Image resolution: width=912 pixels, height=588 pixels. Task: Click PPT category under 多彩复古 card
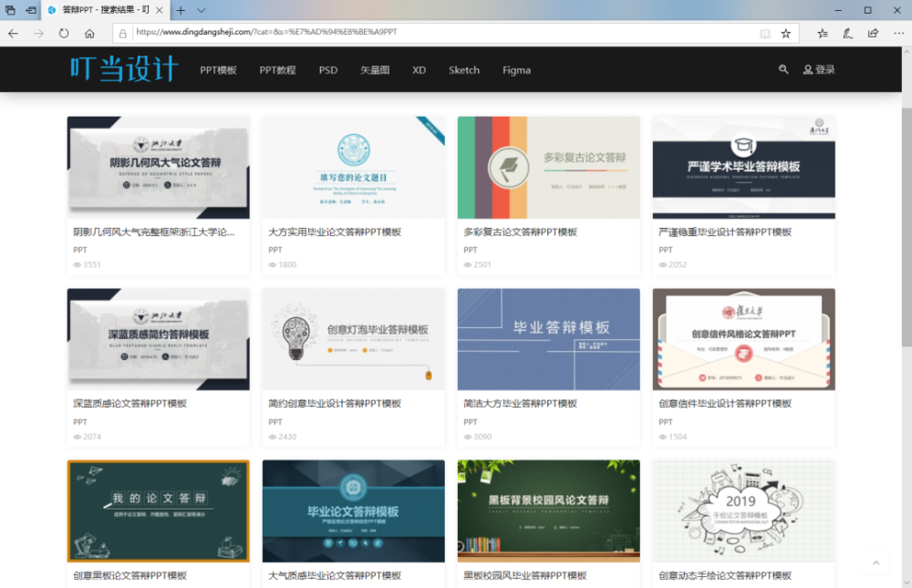click(x=470, y=250)
